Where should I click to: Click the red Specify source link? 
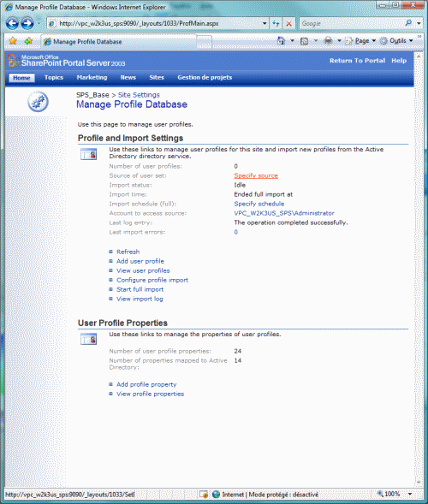(x=256, y=175)
